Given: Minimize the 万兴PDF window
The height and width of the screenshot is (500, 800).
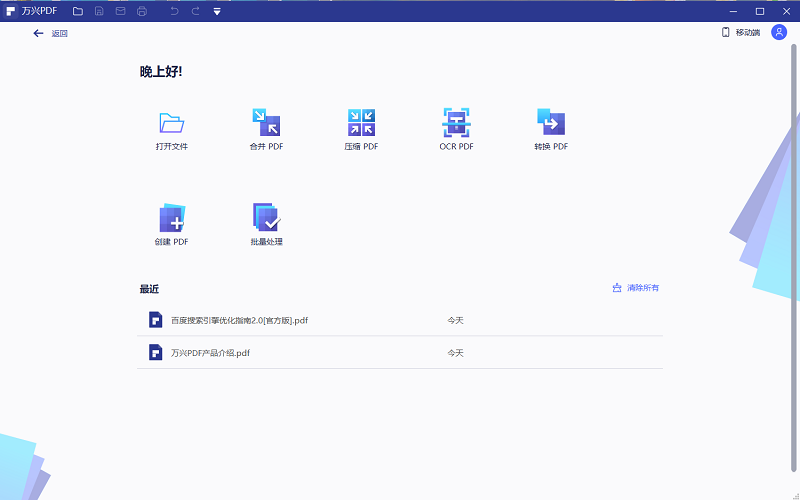Looking at the screenshot, I should 734,11.
